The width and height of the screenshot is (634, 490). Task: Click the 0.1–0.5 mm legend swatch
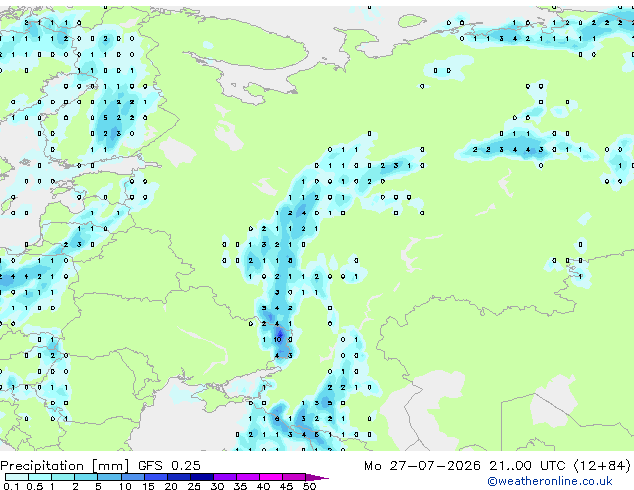(x=17, y=477)
